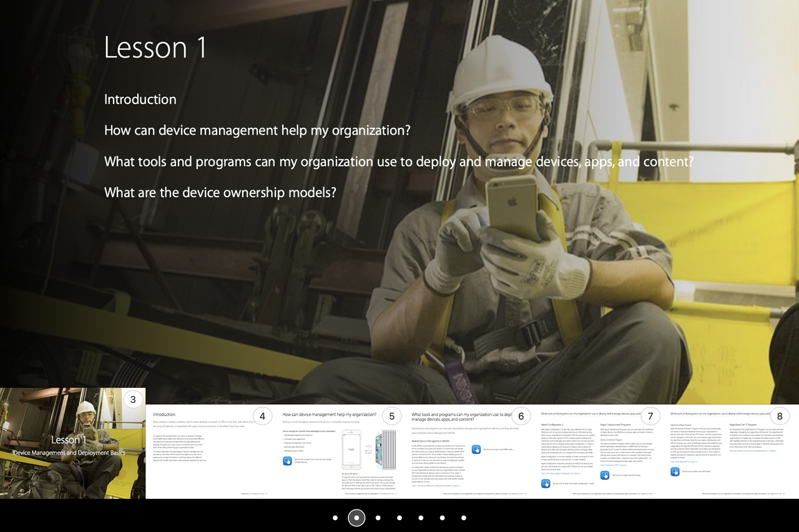Open 'How can device management help my organization?'

pos(257,131)
